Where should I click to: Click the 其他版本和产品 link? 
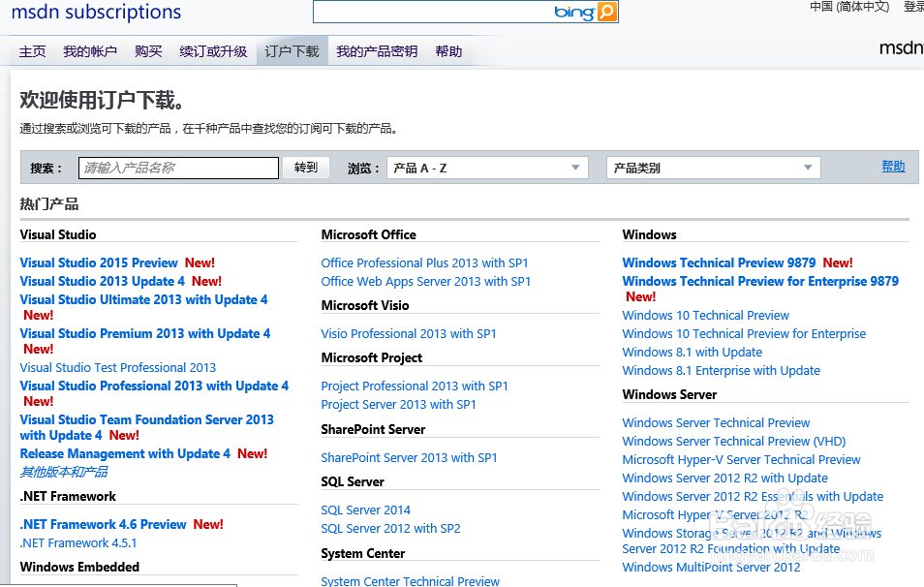(x=64, y=472)
